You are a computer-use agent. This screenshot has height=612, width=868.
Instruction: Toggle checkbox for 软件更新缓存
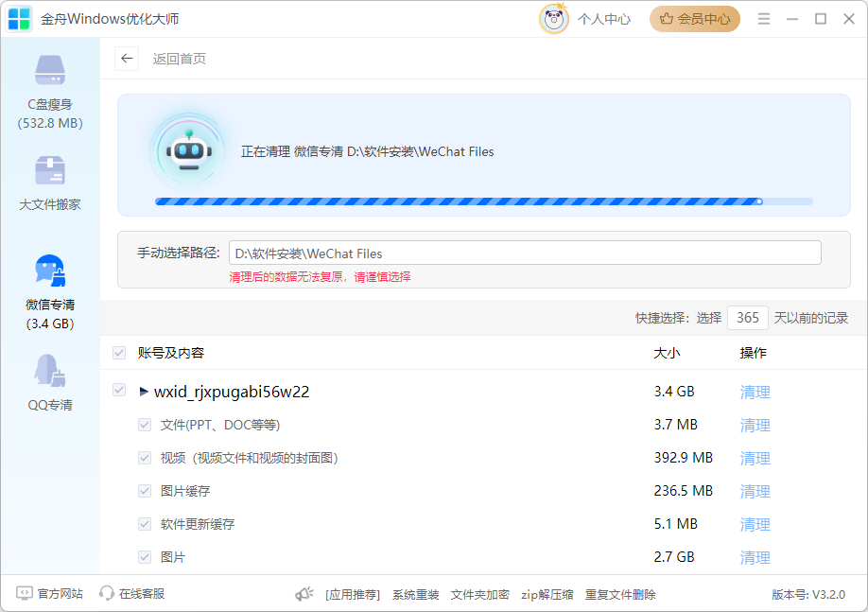pos(145,524)
